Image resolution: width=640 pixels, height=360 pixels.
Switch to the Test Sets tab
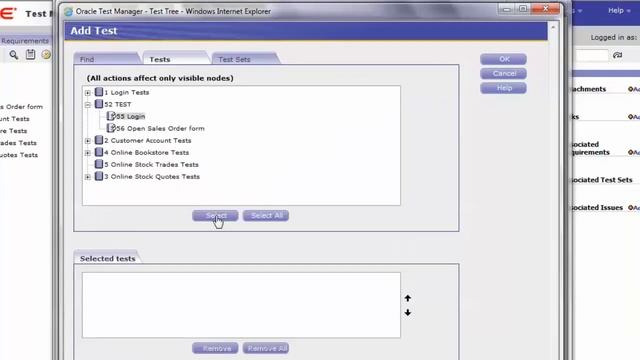245,59
